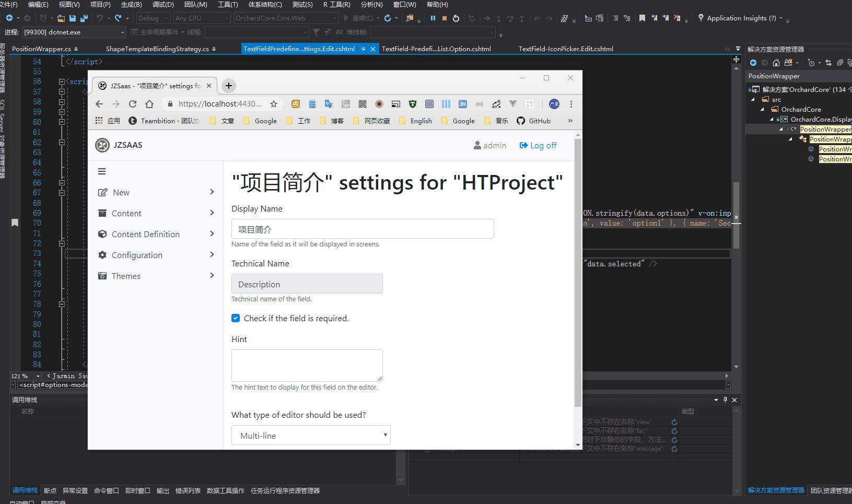This screenshot has height=504, width=852.
Task: Open OrchardCore.Cms.Web startup project dropdown
Action: (x=286, y=18)
